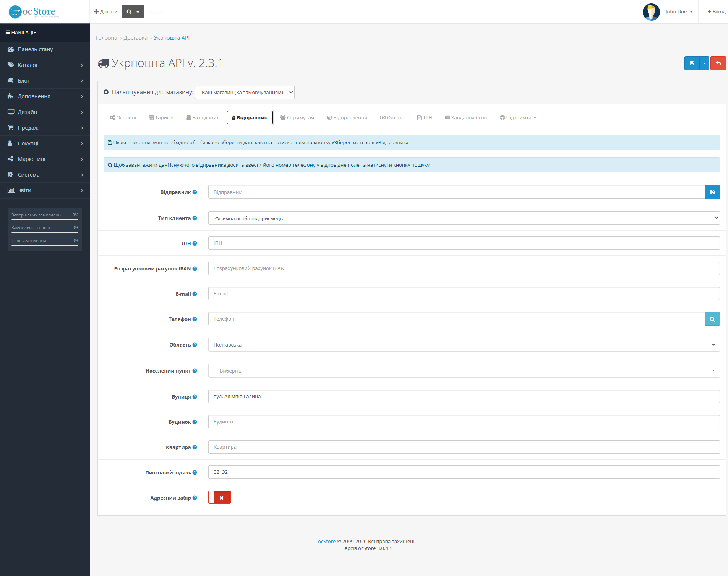The image size is (728, 576).
Task: Expand the Продажі sidebar menu
Action: click(x=45, y=128)
